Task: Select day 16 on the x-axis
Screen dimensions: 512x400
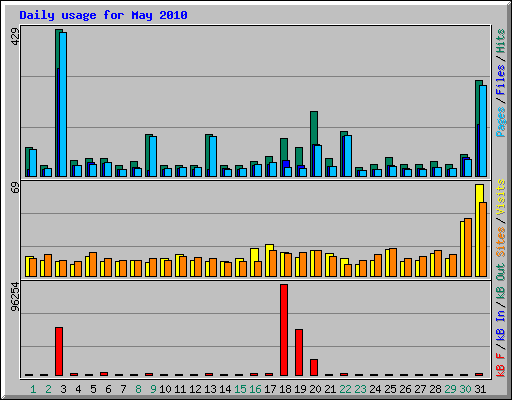Action: pos(255,389)
